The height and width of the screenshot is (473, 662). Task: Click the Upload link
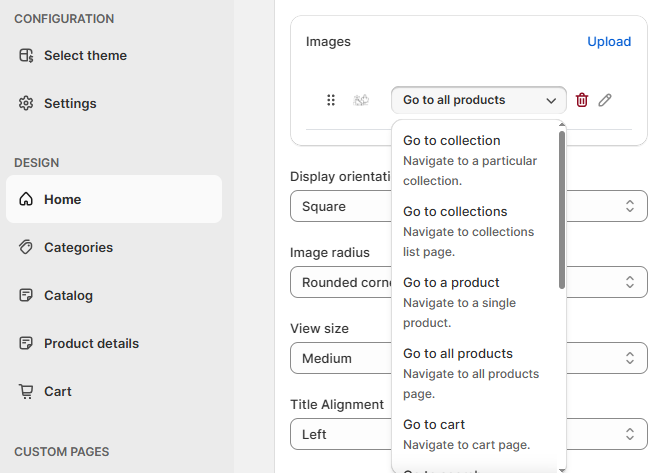click(x=609, y=41)
